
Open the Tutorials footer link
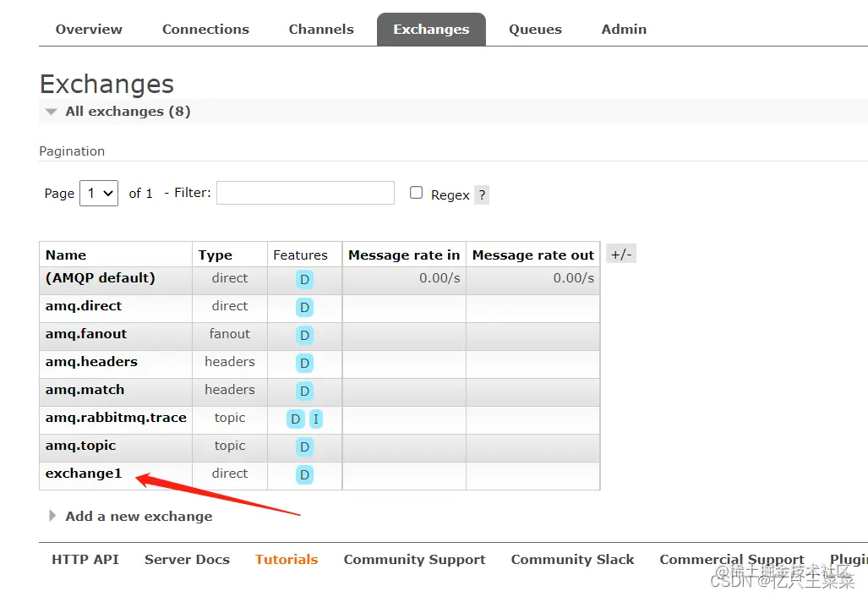tap(287, 559)
